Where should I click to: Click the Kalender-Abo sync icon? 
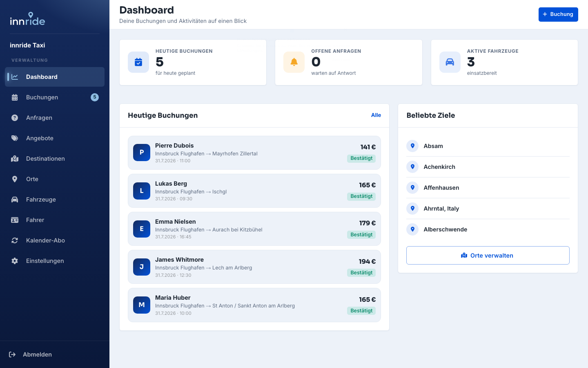tap(15, 240)
